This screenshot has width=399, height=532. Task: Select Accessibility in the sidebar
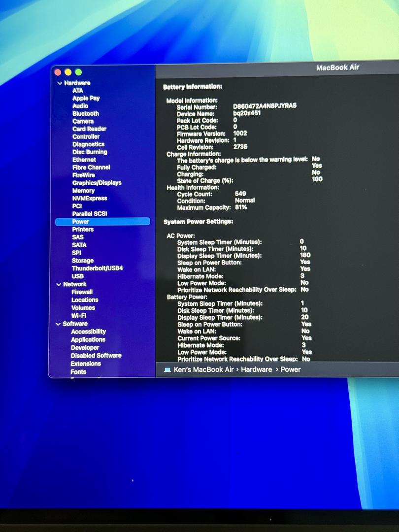coord(88,332)
